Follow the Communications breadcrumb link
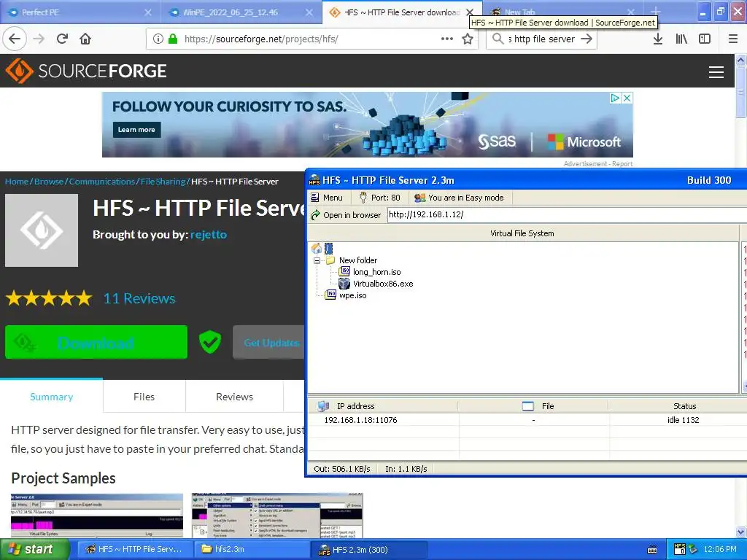 [x=102, y=182]
